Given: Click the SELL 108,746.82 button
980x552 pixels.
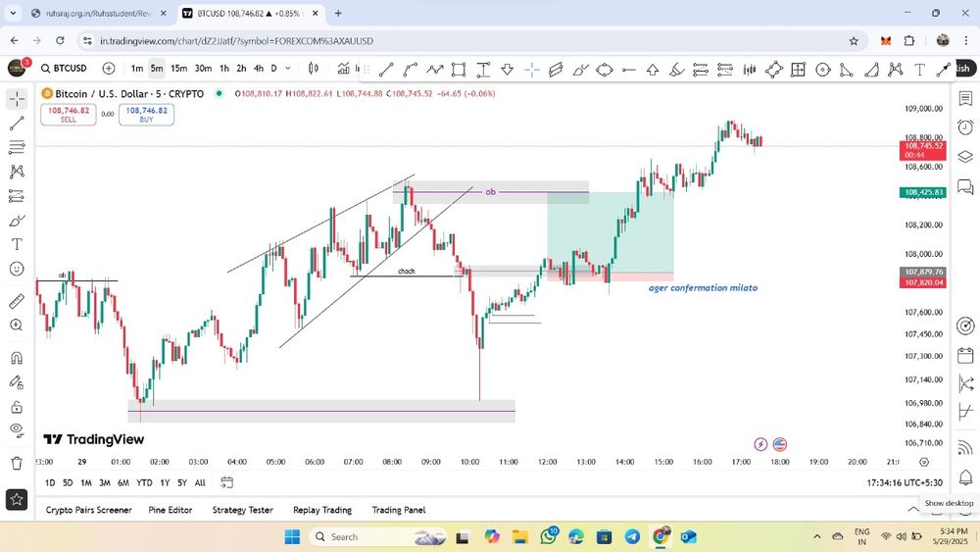Looking at the screenshot, I should [69, 115].
